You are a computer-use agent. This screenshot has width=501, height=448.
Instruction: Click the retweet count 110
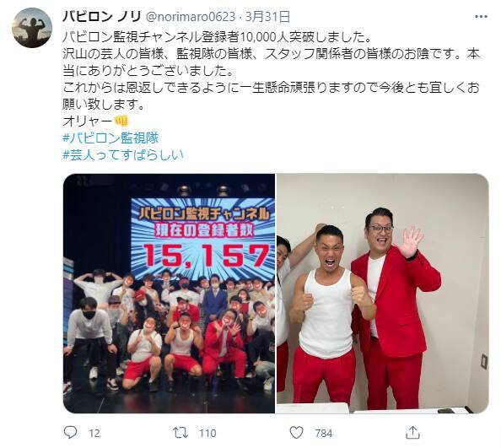coord(207,434)
